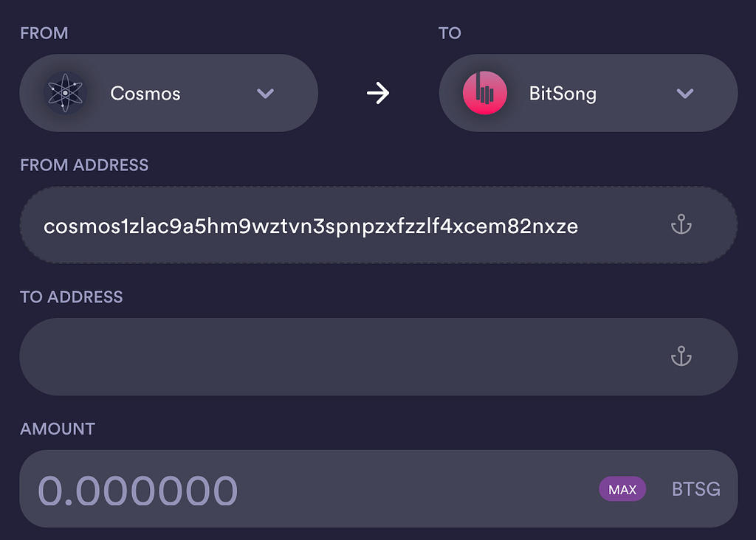Click the "AMOUNT" label
Viewport: 756px width, 540px height.
coord(58,429)
